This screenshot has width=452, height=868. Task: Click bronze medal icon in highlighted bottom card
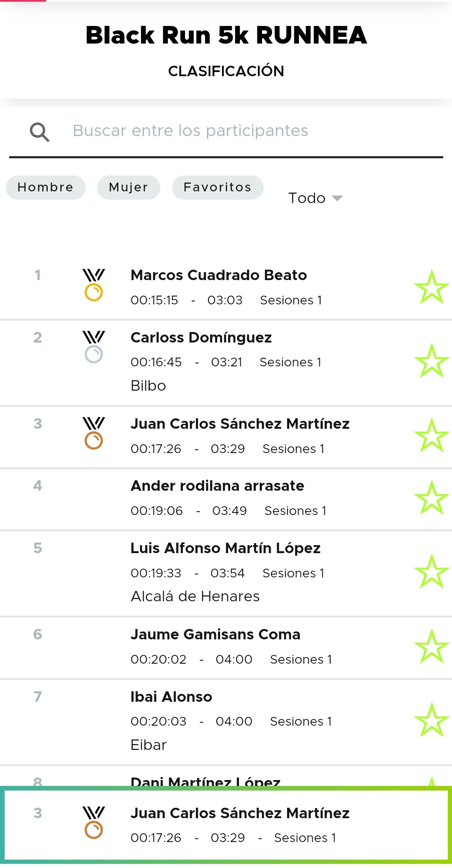94,823
